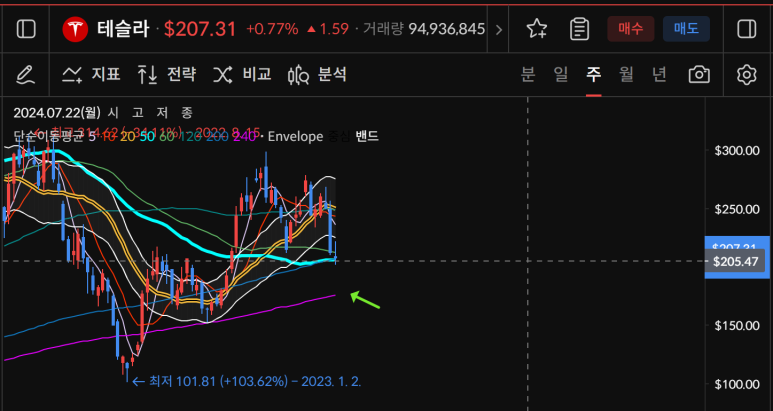The height and width of the screenshot is (411, 773).
Task: Toggle the left sidebar panel icon
Action: click(x=26, y=29)
